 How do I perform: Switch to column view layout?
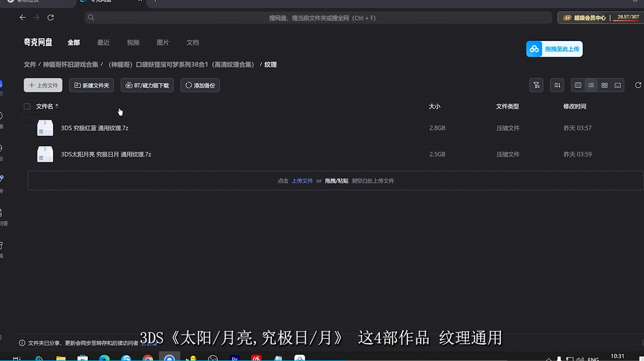[x=578, y=85]
